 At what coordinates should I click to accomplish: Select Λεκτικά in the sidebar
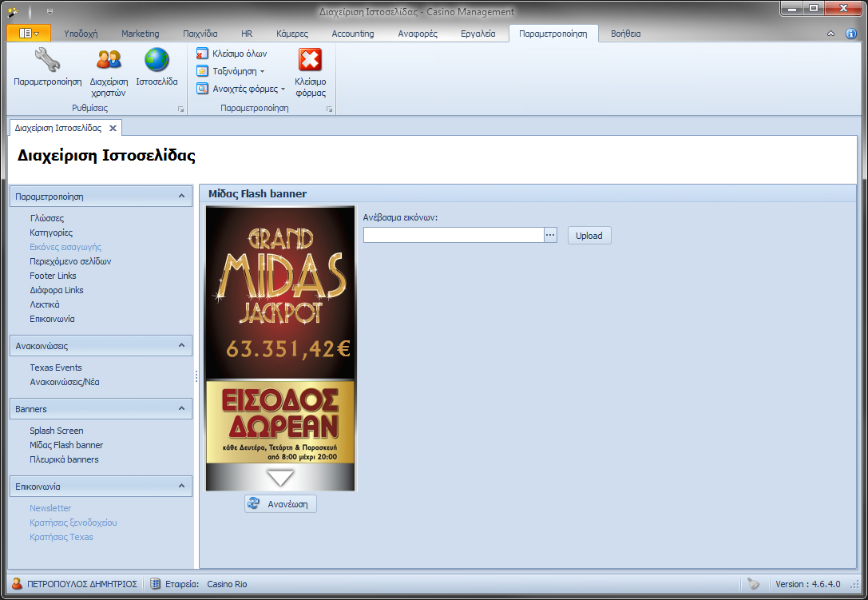click(x=44, y=304)
